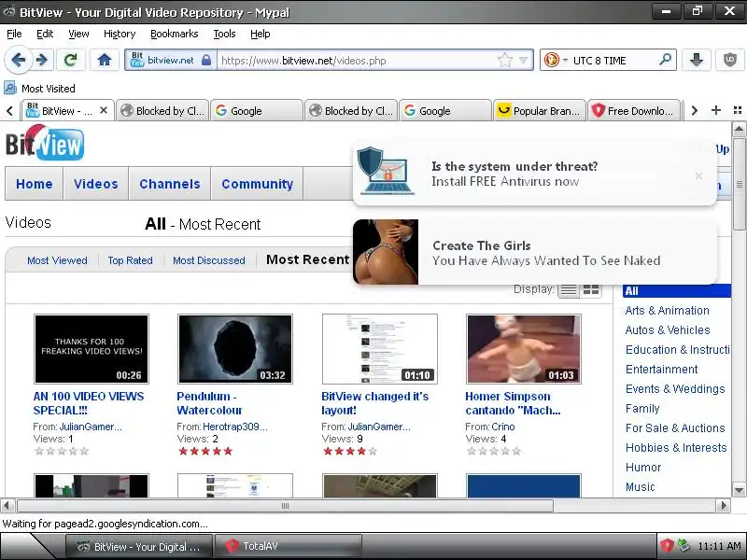
Task: Bookmark this page with the star icon
Action: click(x=504, y=60)
